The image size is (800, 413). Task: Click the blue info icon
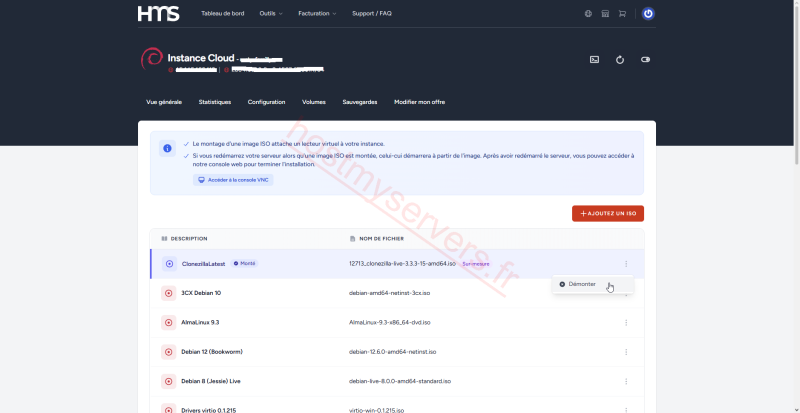[167, 149]
